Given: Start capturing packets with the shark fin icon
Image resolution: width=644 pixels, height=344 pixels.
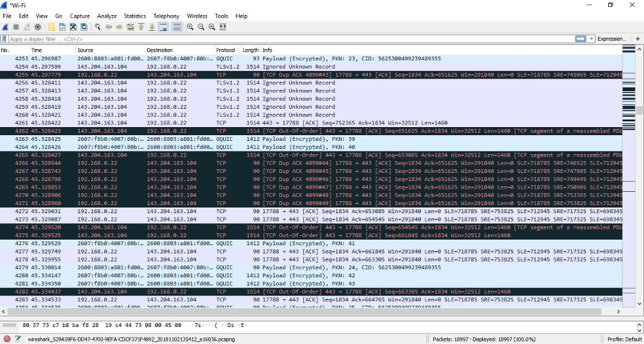Looking at the screenshot, I should tap(6, 27).
